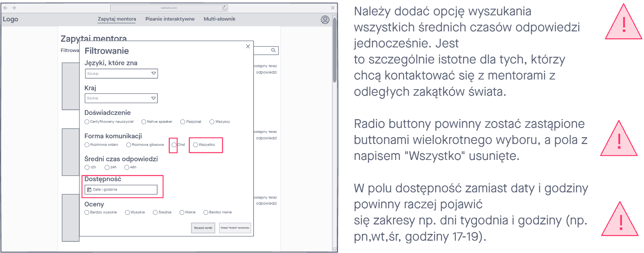Screen dimensions: 644x253
Task: Open the Kraj dropdown arrow
Action: (154, 98)
